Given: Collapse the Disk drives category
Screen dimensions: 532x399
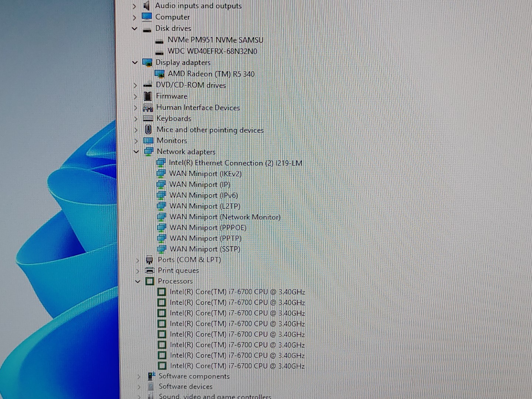Looking at the screenshot, I should pos(134,28).
